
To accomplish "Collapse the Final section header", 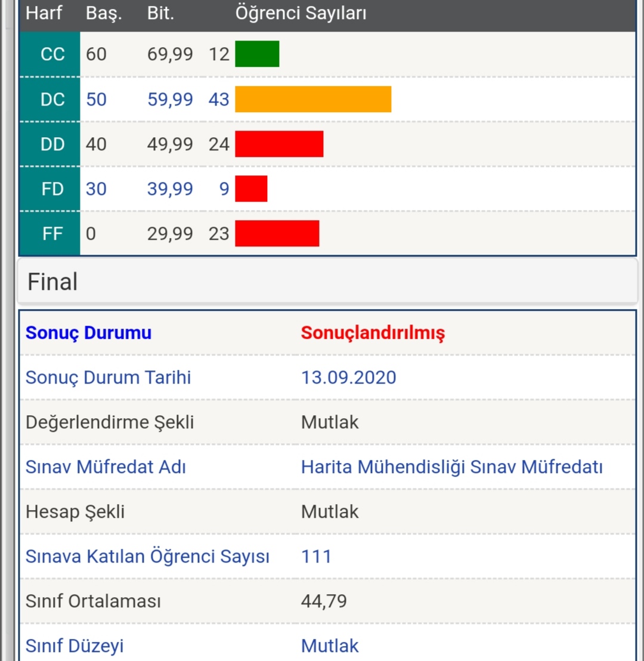I will pos(327,281).
